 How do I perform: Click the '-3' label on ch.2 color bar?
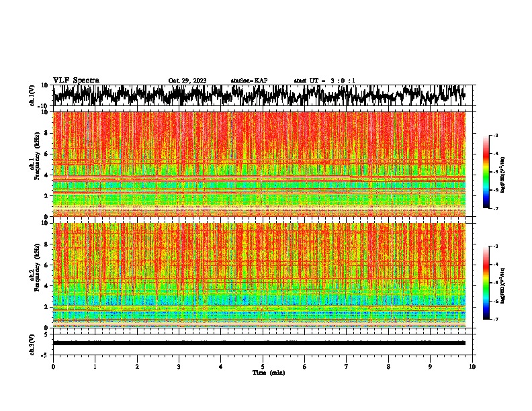coord(495,246)
